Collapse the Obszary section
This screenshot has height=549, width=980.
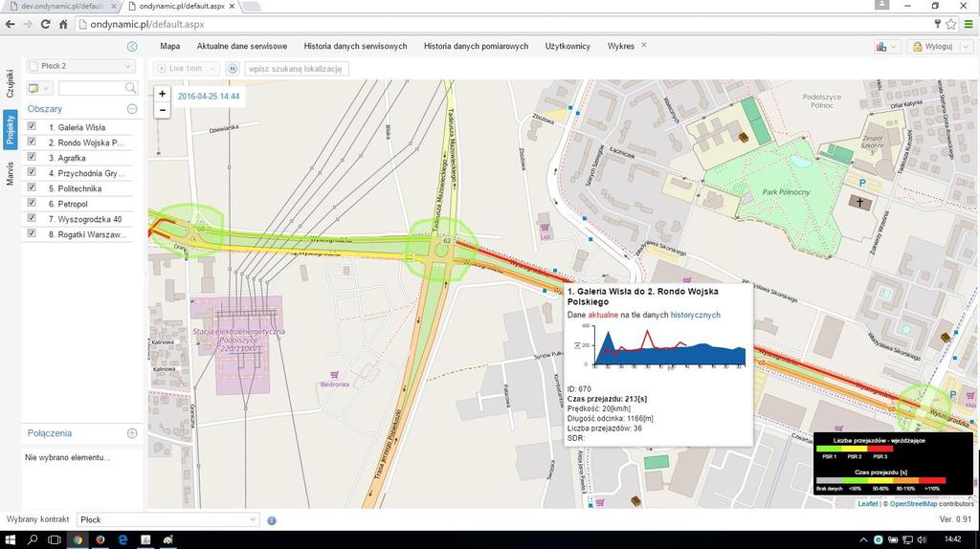(132, 109)
